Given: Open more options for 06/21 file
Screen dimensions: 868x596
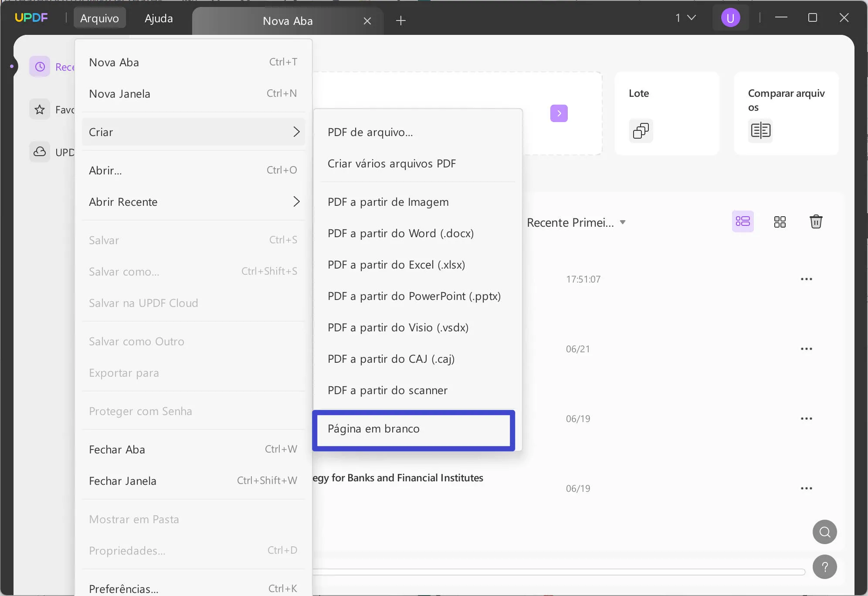Looking at the screenshot, I should click(x=807, y=349).
